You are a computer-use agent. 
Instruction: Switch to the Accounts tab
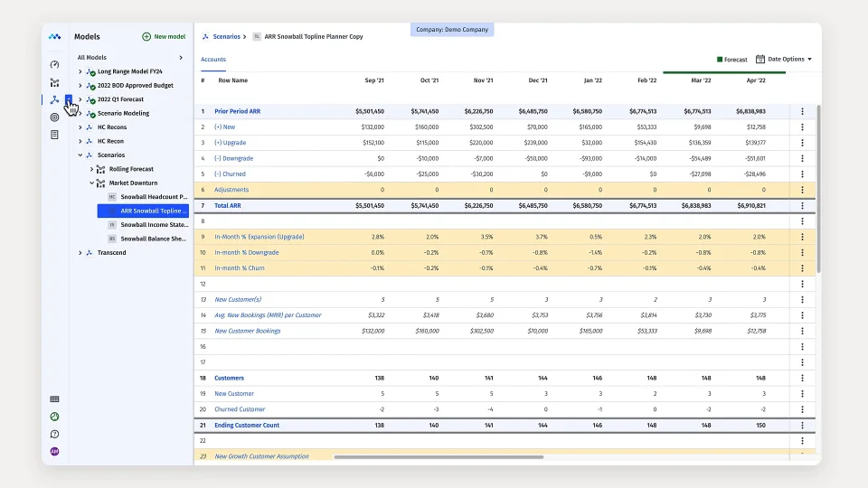point(213,60)
